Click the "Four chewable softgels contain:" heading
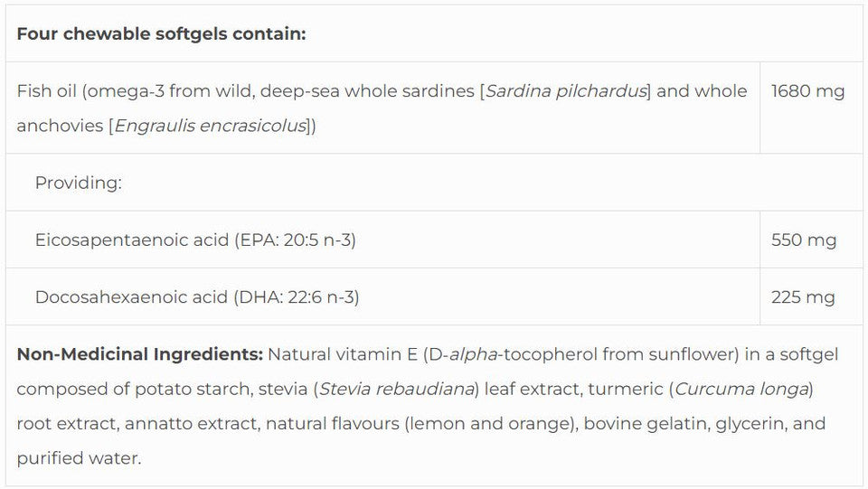This screenshot has width=868, height=489. [x=161, y=34]
